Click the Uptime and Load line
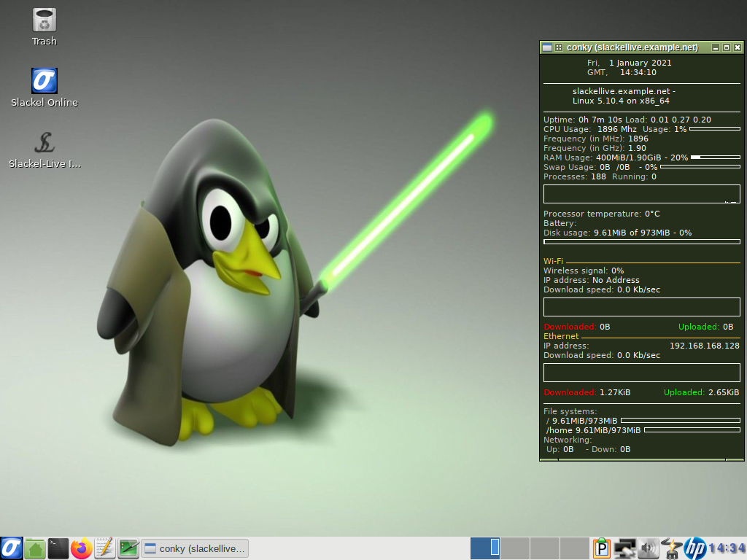The height and width of the screenshot is (560, 747). pyautogui.click(x=627, y=120)
